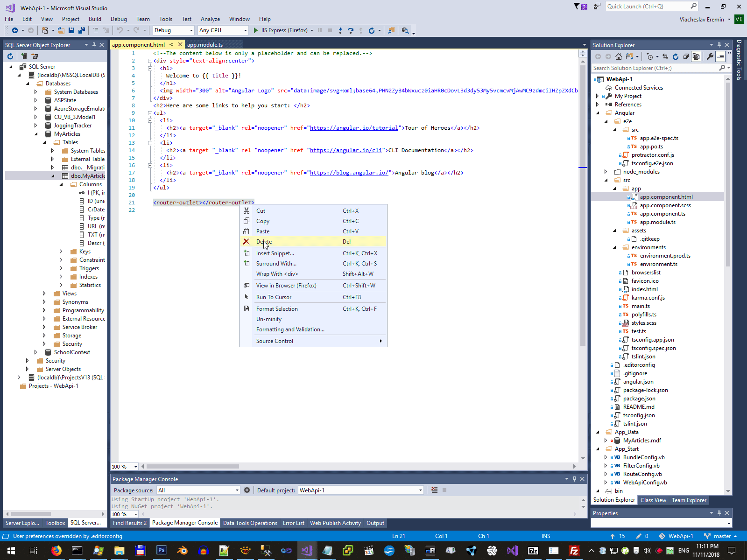The image size is (747, 560).
Task: Click the Home icon in Solution Explorer
Action: point(619,56)
